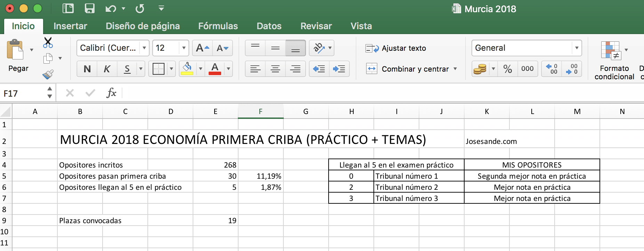Click the Undo arrow icon
644x251 pixels.
[x=111, y=9]
